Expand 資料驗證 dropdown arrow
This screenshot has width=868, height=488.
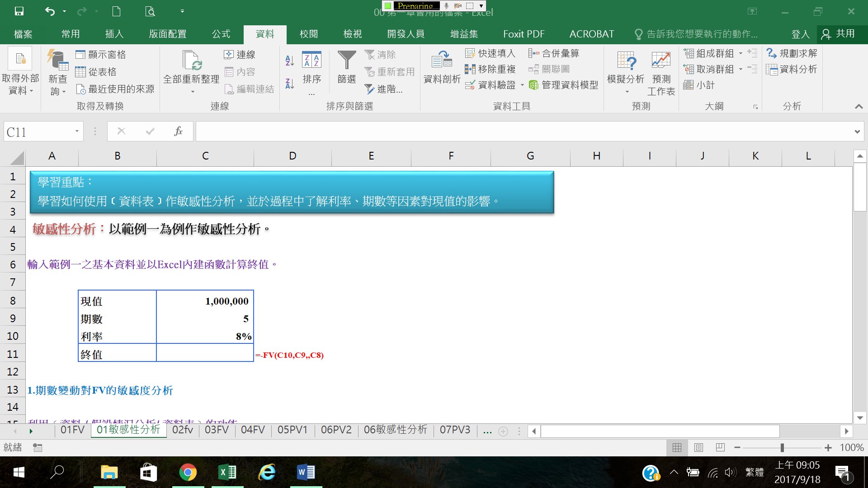[x=522, y=85]
